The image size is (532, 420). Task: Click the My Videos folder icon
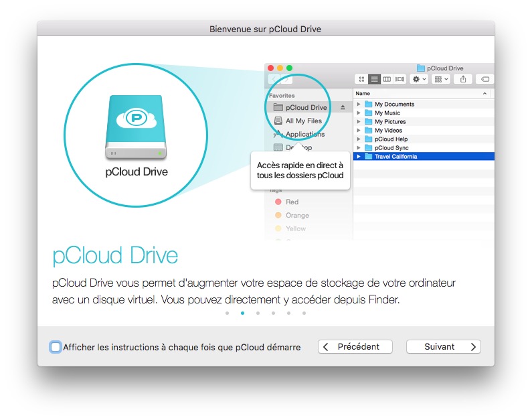368,130
